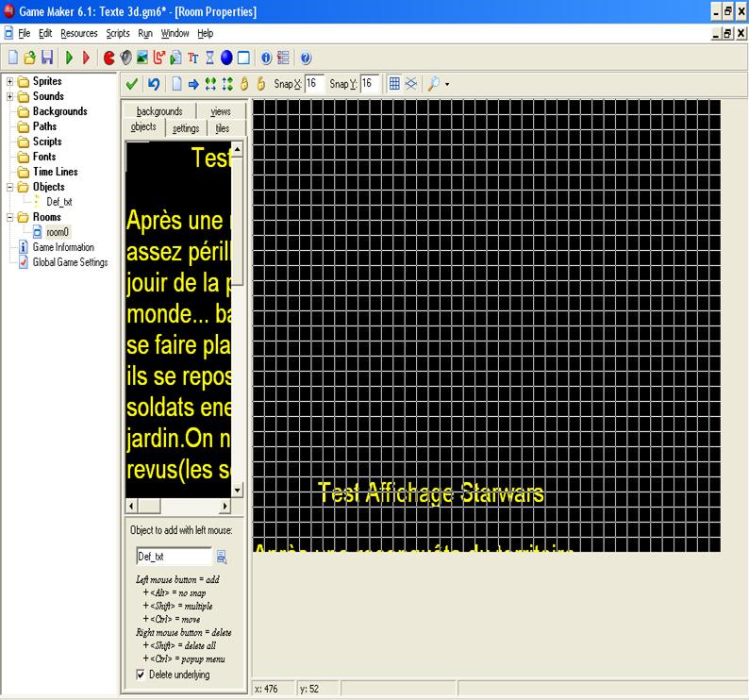Add an object (blue ball icon)
The width and height of the screenshot is (749, 700).
[x=226, y=58]
